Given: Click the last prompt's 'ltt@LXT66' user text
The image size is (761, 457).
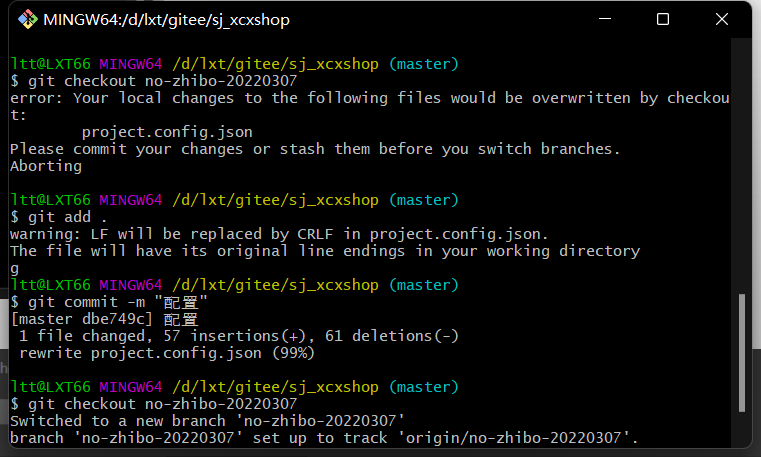Looking at the screenshot, I should 50,387.
